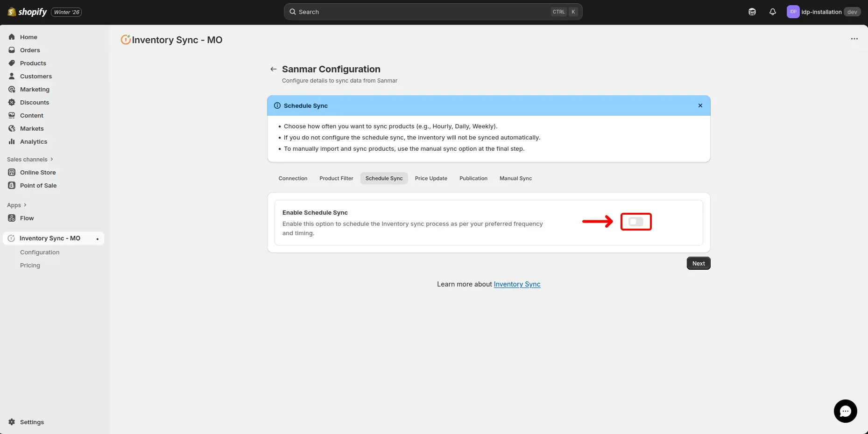868x434 pixels.
Task: Click the Next button
Action: (698, 263)
